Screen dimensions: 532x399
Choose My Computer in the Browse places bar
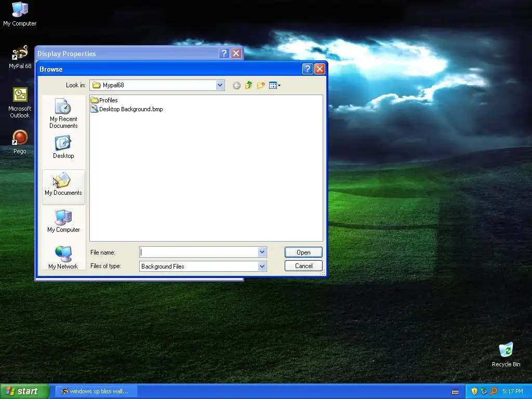coord(63,221)
